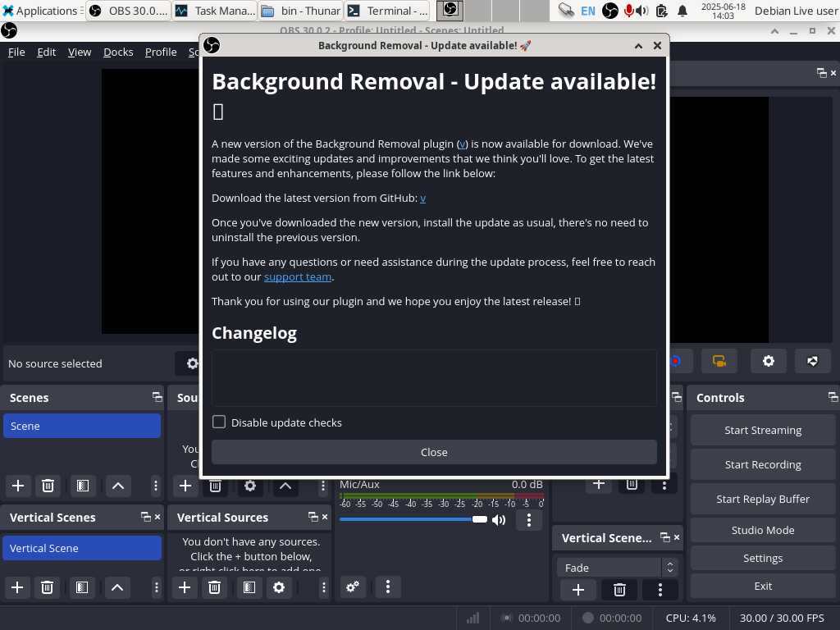
Task: Click Start Recording
Action: [x=763, y=464]
